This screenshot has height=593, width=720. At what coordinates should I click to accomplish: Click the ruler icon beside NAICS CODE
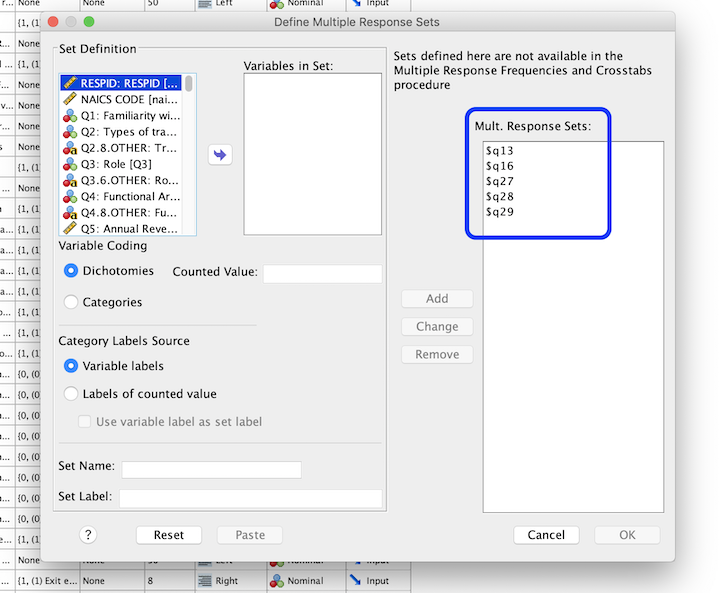pyautogui.click(x=70, y=99)
